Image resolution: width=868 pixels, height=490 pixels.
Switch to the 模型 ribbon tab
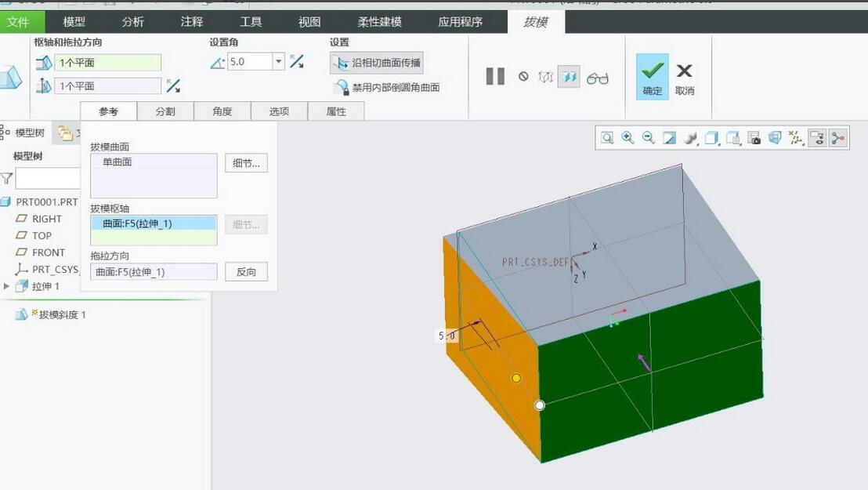point(74,22)
